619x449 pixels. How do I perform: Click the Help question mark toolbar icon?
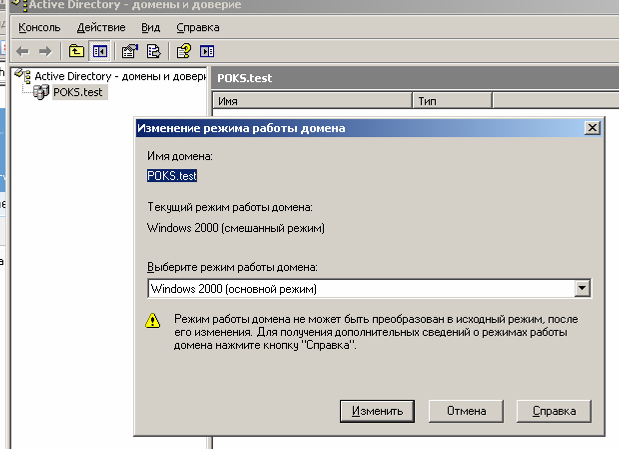184,51
